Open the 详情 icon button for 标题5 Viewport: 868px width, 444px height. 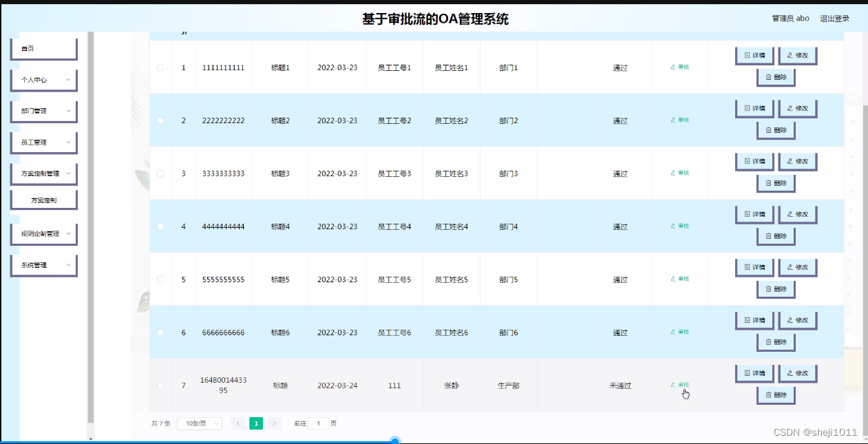point(754,267)
